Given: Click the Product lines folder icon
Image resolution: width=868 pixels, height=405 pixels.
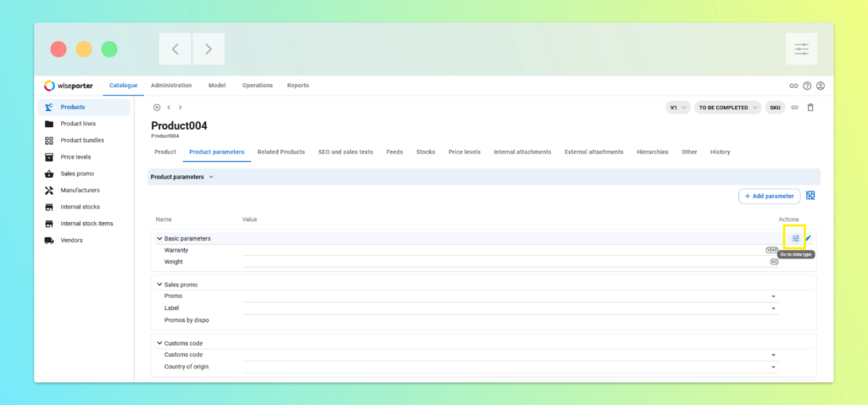Looking at the screenshot, I should [x=48, y=124].
